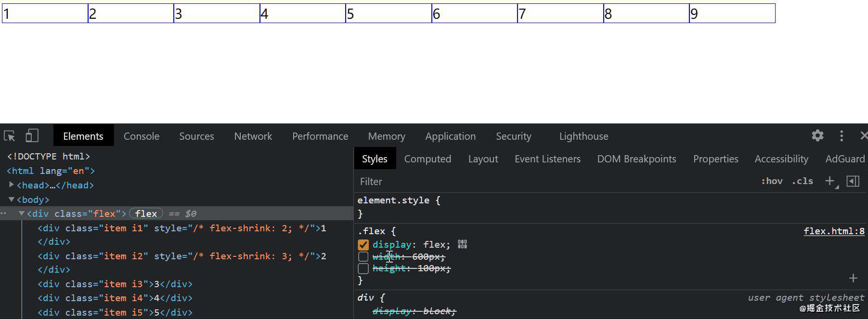
Task: Select the div item i4 node
Action: (x=115, y=298)
